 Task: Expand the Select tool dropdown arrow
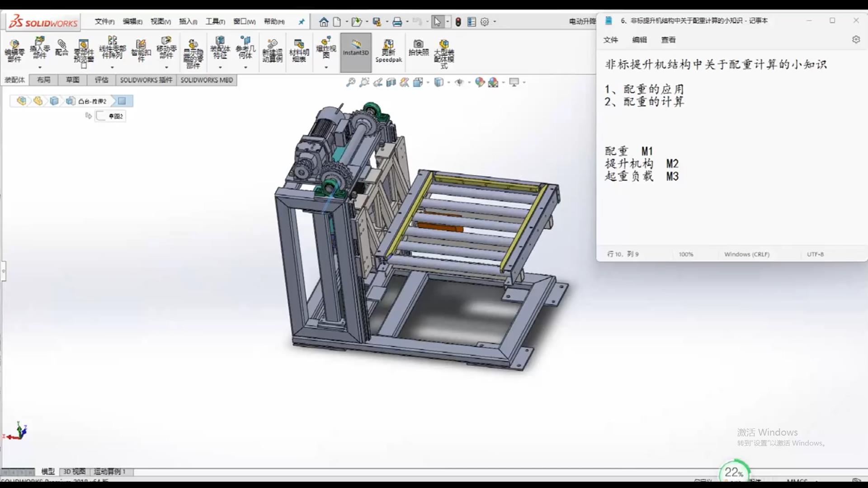[x=448, y=22]
